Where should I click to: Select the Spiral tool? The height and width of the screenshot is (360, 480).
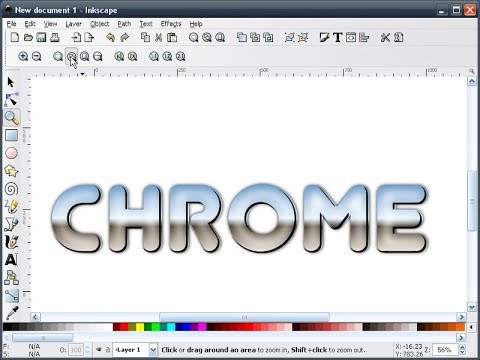[x=11, y=189]
